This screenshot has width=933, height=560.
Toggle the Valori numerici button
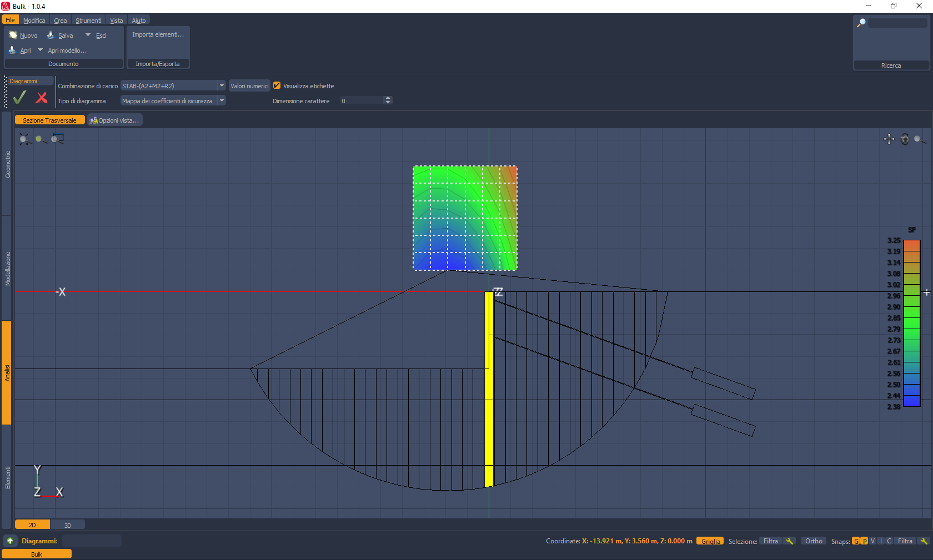249,85
